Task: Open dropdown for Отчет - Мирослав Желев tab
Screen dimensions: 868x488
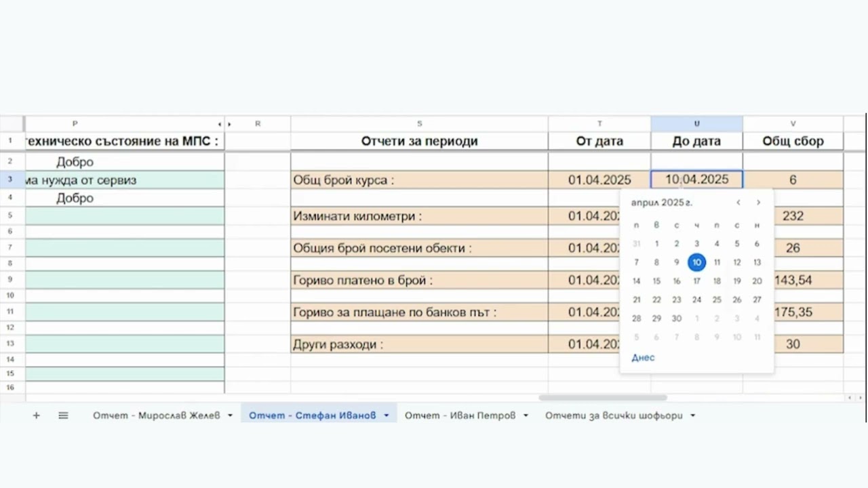Action: pyautogui.click(x=230, y=415)
